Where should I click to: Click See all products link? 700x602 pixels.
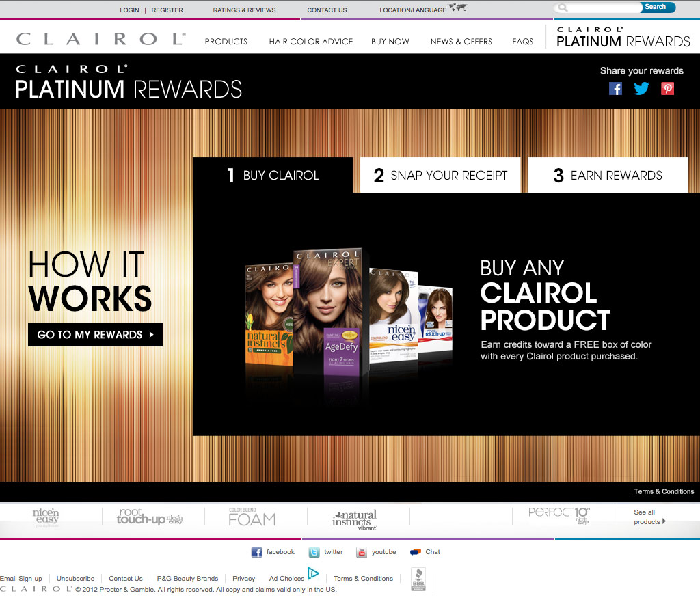point(649,517)
